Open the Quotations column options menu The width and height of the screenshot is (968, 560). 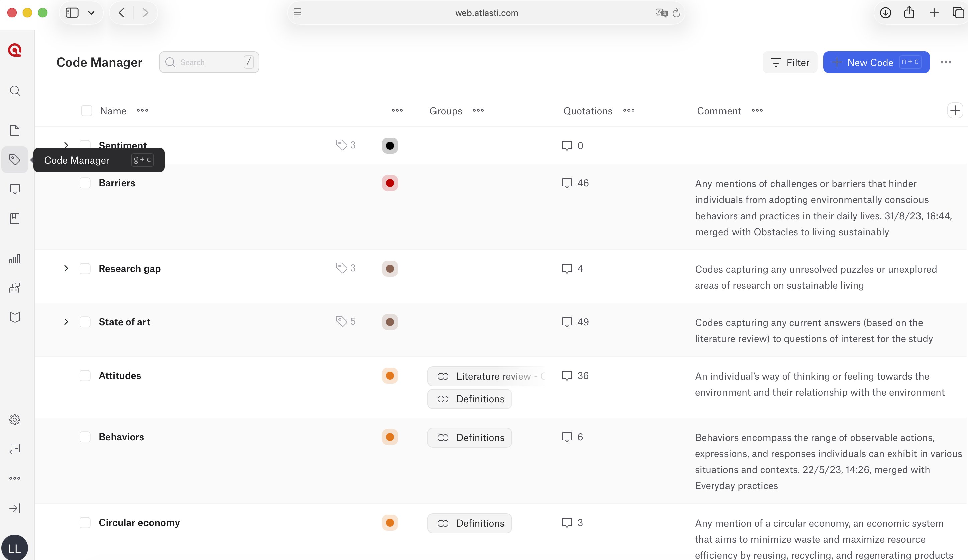[x=628, y=111]
